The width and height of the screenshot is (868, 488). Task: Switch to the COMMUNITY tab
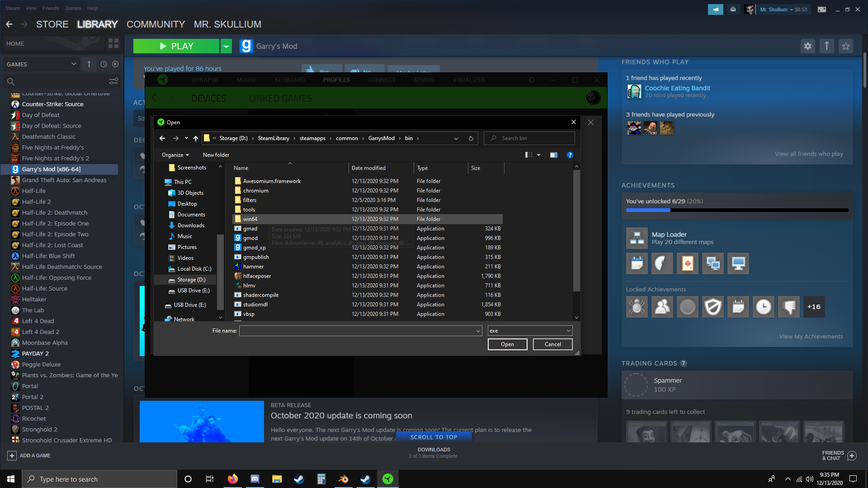coord(156,24)
